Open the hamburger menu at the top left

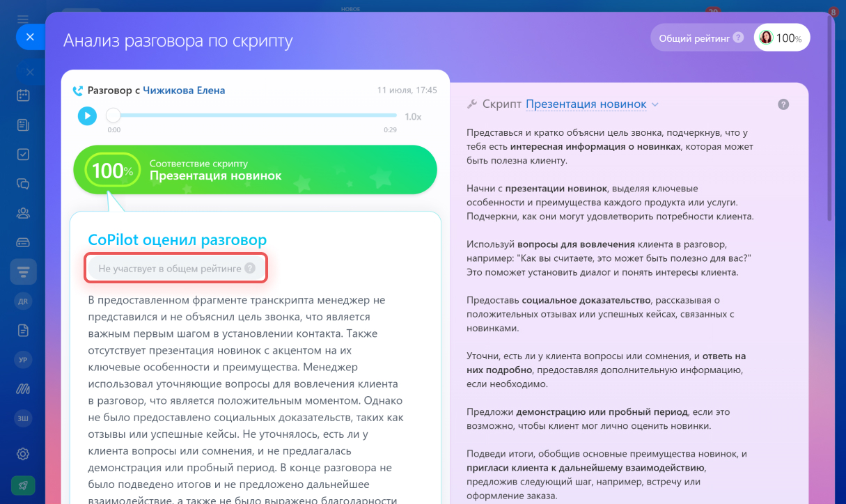23,18
